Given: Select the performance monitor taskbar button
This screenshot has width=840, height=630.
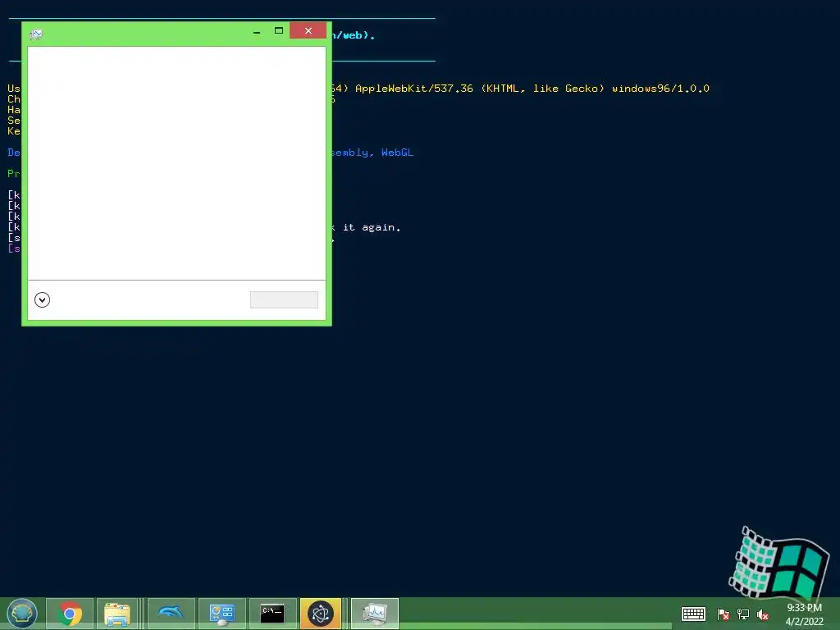Looking at the screenshot, I should click(x=374, y=614).
